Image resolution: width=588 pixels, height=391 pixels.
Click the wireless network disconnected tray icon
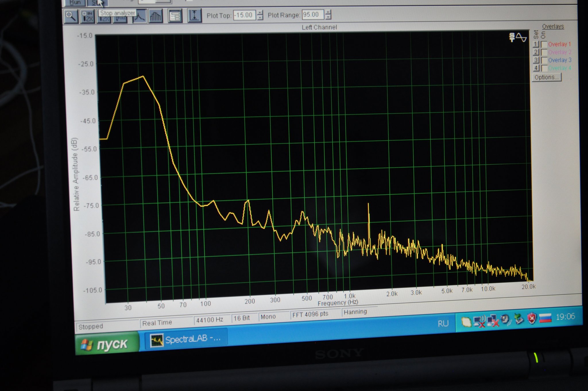[x=479, y=321]
